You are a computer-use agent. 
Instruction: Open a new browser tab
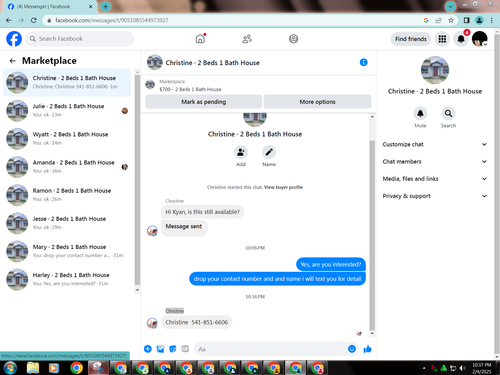click(x=105, y=6)
